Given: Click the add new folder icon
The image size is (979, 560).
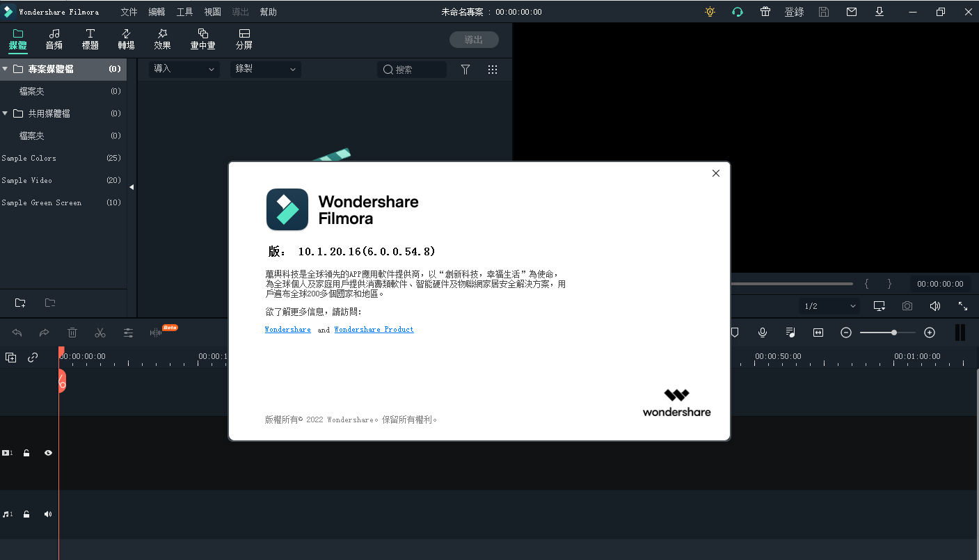Looking at the screenshot, I should click(x=20, y=303).
